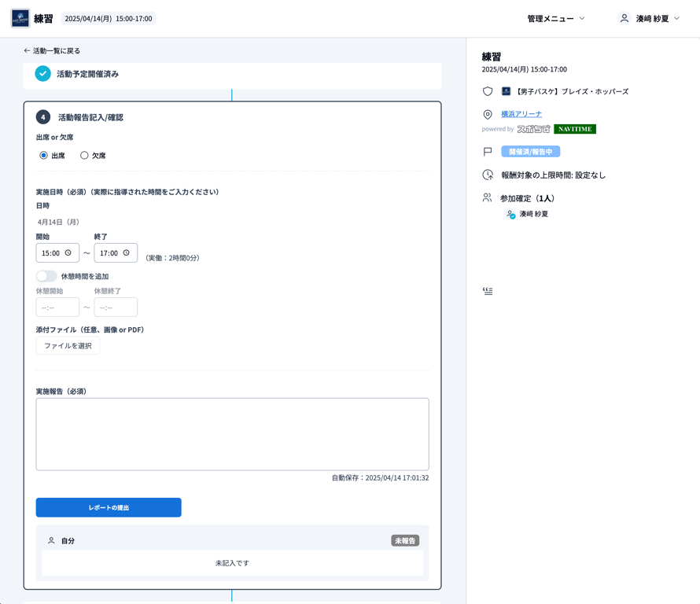Screen dimensions: 700x604
Task: Click into the 実施報告 text area
Action: point(232,434)
